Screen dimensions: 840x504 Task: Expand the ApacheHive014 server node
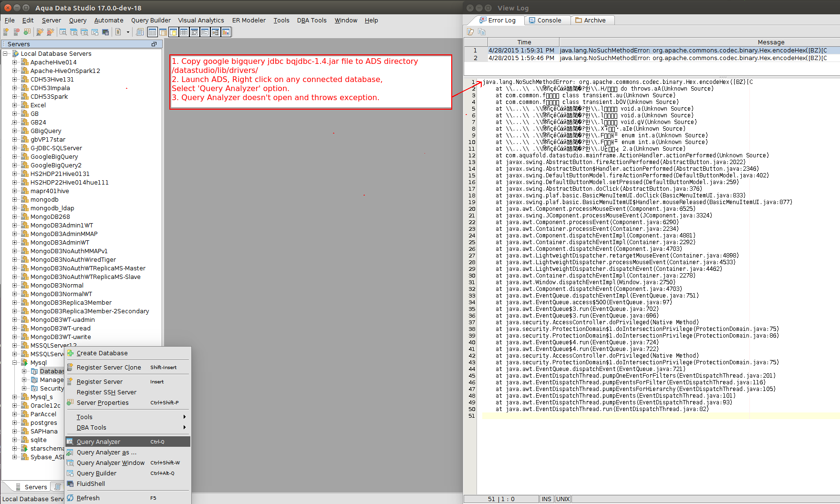pos(15,62)
